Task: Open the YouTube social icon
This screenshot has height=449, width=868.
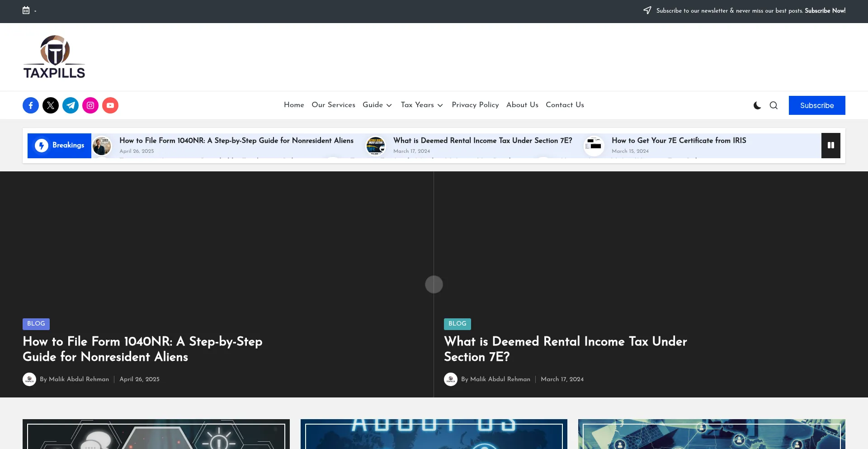Action: (x=110, y=105)
